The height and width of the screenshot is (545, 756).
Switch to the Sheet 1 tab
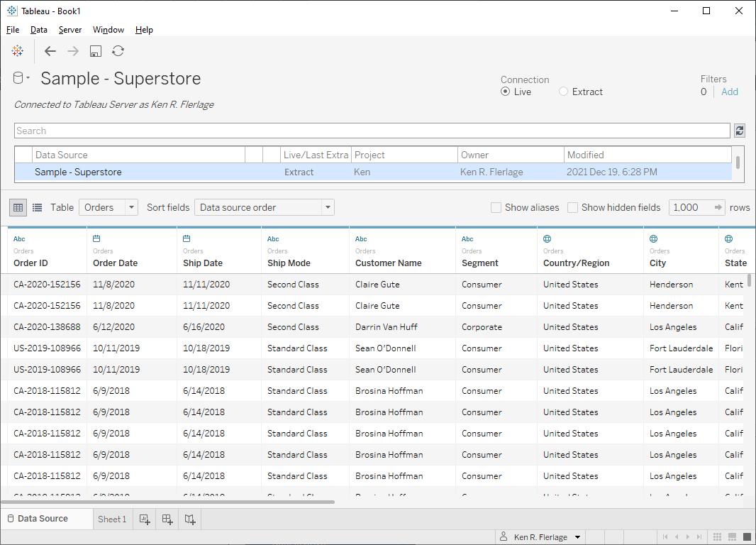pyautogui.click(x=112, y=519)
